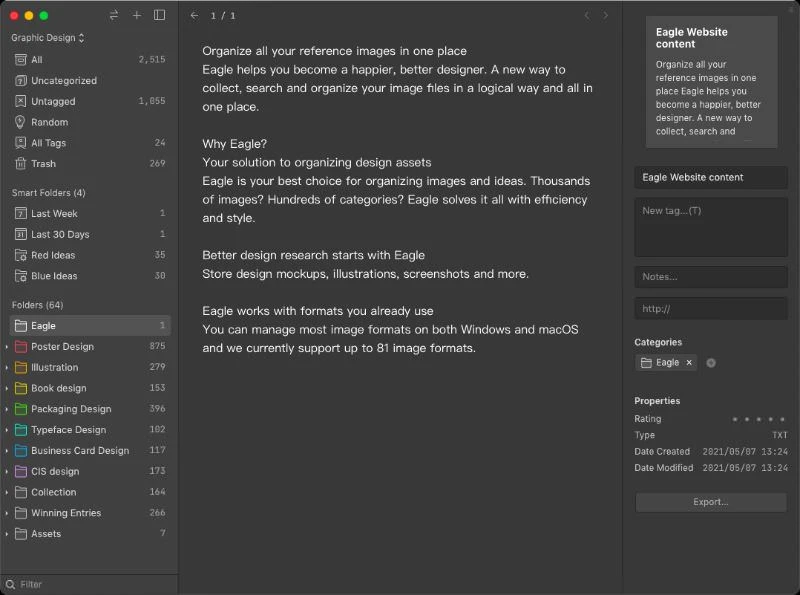This screenshot has height=595, width=800.
Task: Toggle the sidebar layout icon
Action: click(x=160, y=15)
